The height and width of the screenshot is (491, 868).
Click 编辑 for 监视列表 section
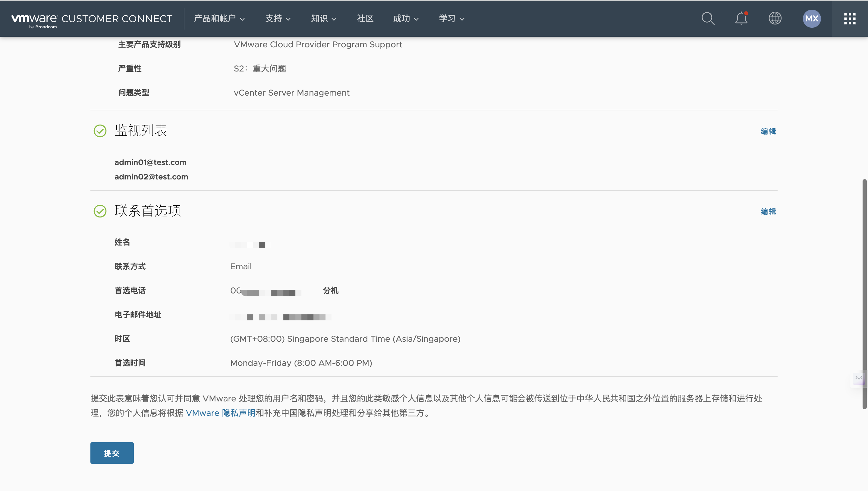tap(768, 131)
